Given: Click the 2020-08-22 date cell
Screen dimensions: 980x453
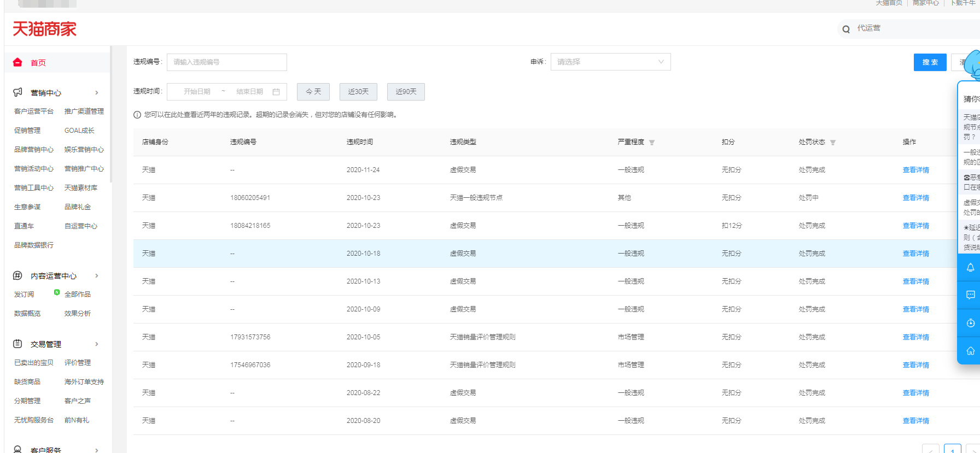Looking at the screenshot, I should click(363, 393).
